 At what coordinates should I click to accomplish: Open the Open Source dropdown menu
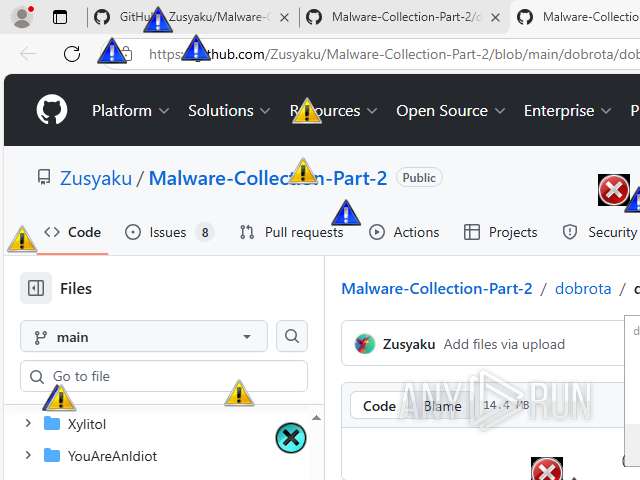coord(450,111)
